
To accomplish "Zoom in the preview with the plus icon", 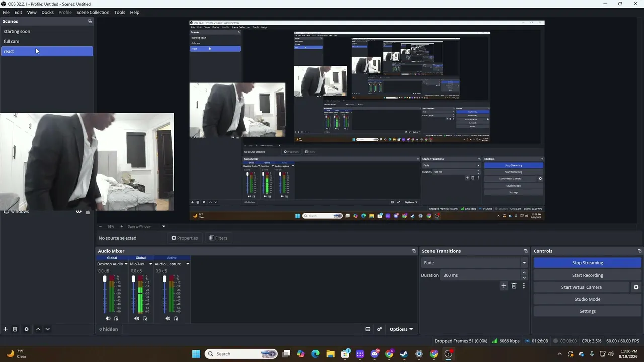I will (121, 226).
